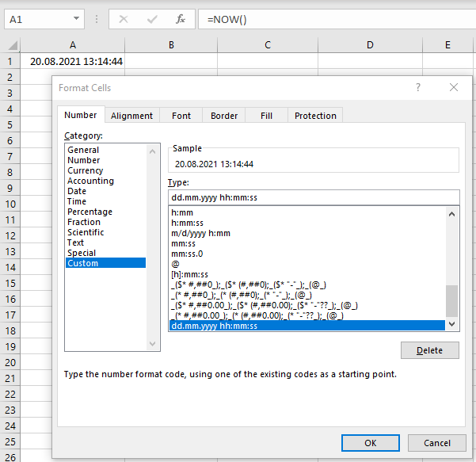Switch to the Alignment tab
Viewport: 476px width, 462px height.
coord(131,116)
